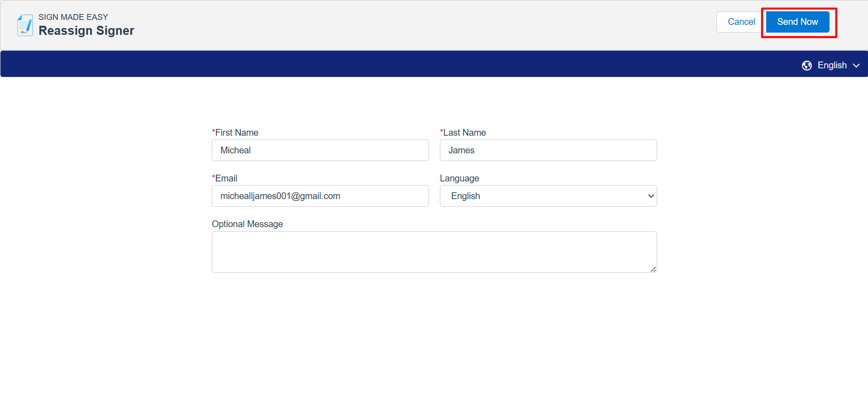Open the English language menu in the blue bar
Screen dimensions: 868x395
coord(832,66)
